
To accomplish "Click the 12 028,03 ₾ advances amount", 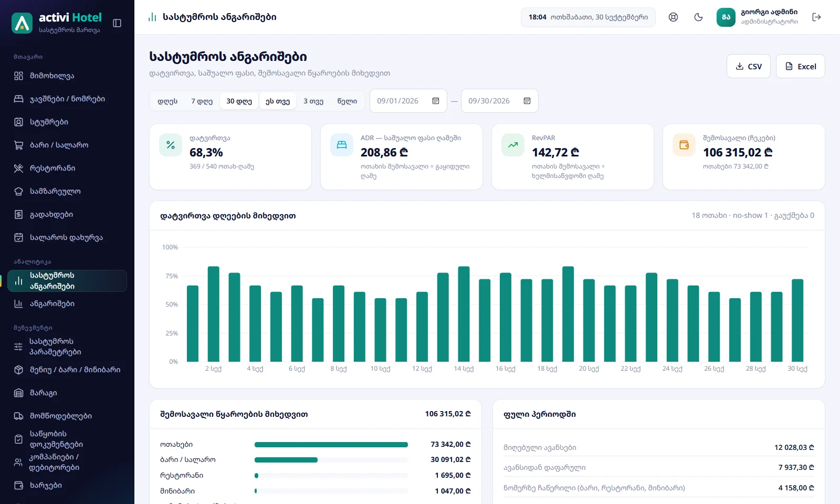I will coord(794,447).
